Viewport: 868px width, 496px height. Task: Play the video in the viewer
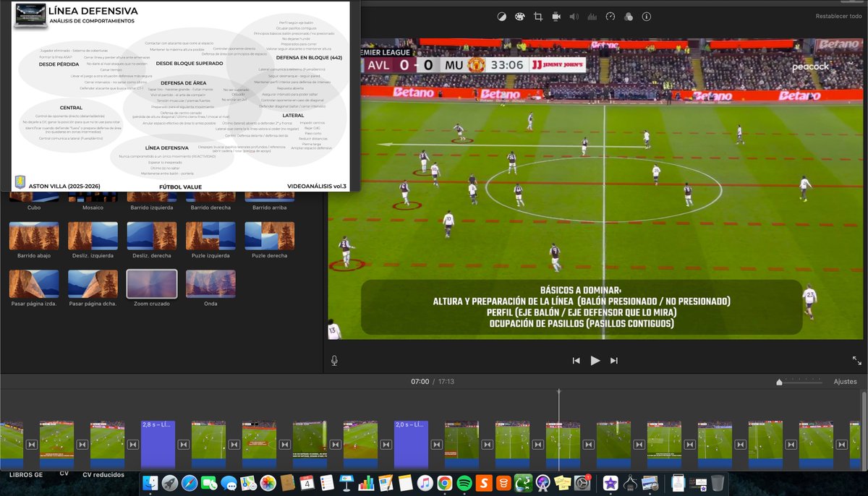click(595, 361)
